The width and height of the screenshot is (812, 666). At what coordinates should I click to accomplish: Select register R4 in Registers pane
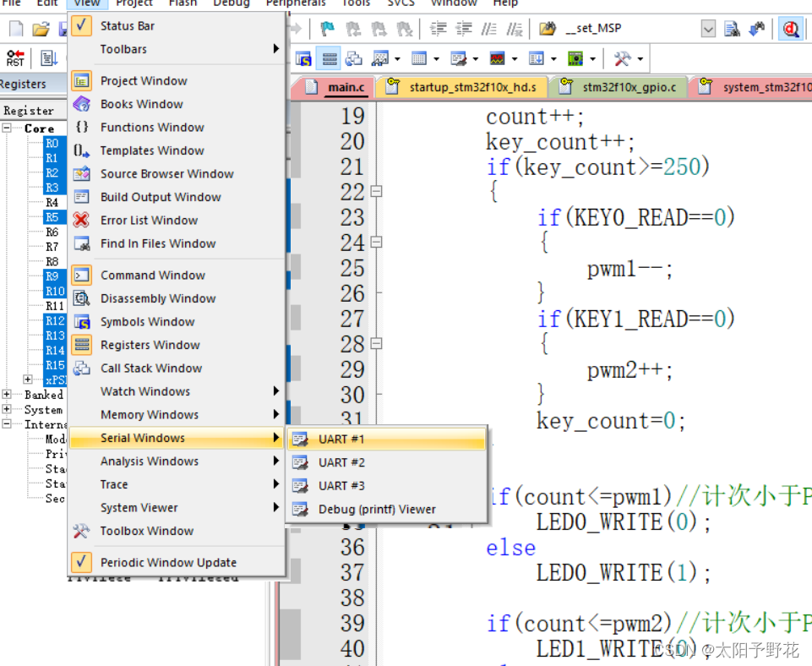coord(52,203)
